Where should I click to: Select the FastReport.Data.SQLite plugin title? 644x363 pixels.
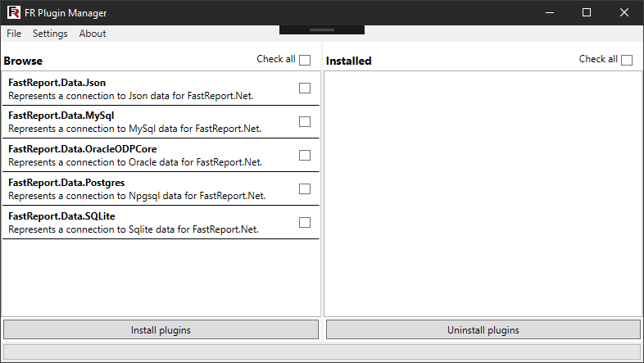point(61,216)
